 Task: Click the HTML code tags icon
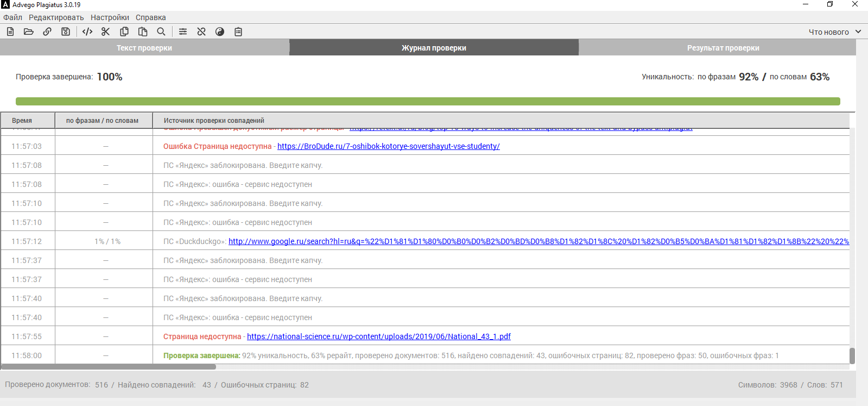tap(87, 32)
